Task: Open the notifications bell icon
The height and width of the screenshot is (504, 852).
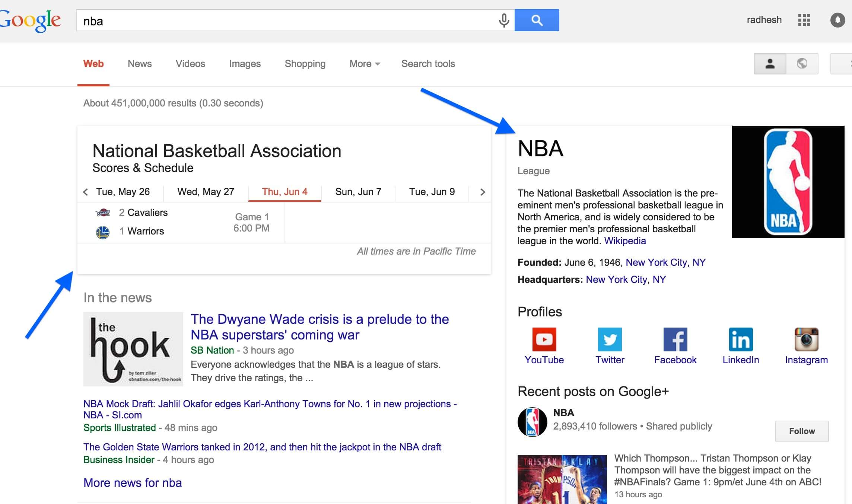Action: [x=837, y=20]
